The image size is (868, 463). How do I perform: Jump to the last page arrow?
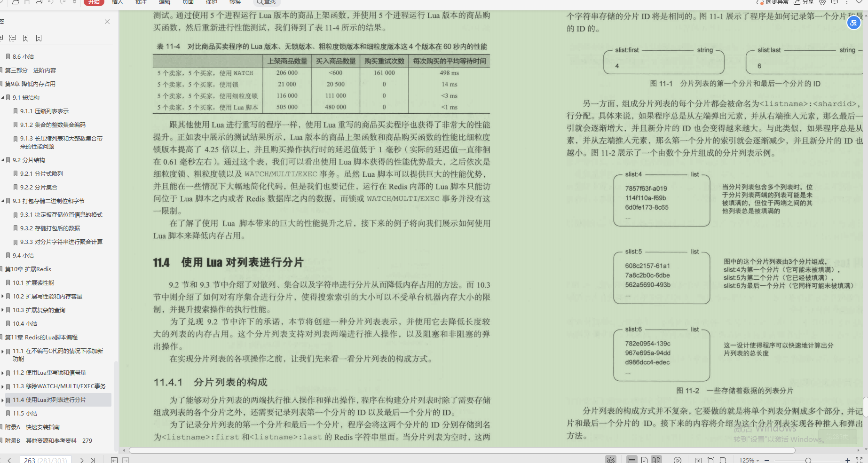pos(93,460)
